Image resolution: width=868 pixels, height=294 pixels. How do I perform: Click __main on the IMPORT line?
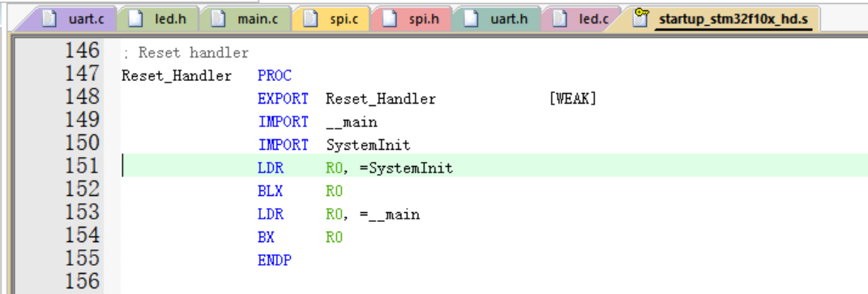click(352, 122)
